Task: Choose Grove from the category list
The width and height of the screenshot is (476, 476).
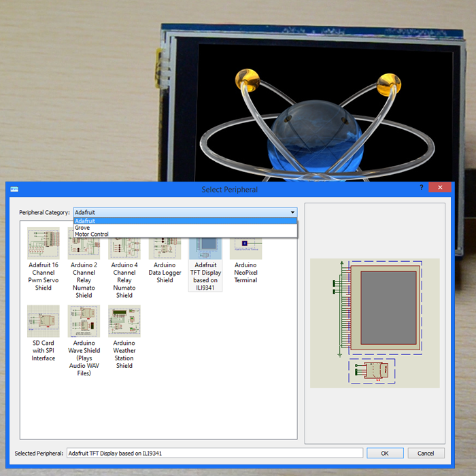Action: pos(82,228)
